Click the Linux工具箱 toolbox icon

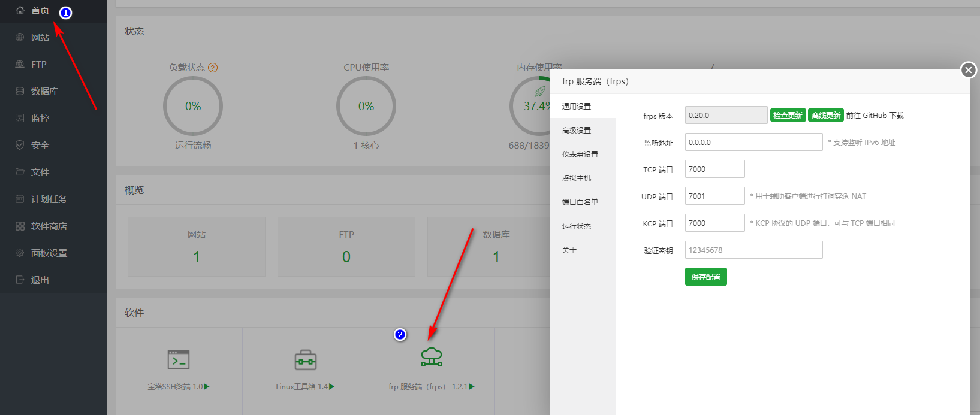tap(306, 360)
